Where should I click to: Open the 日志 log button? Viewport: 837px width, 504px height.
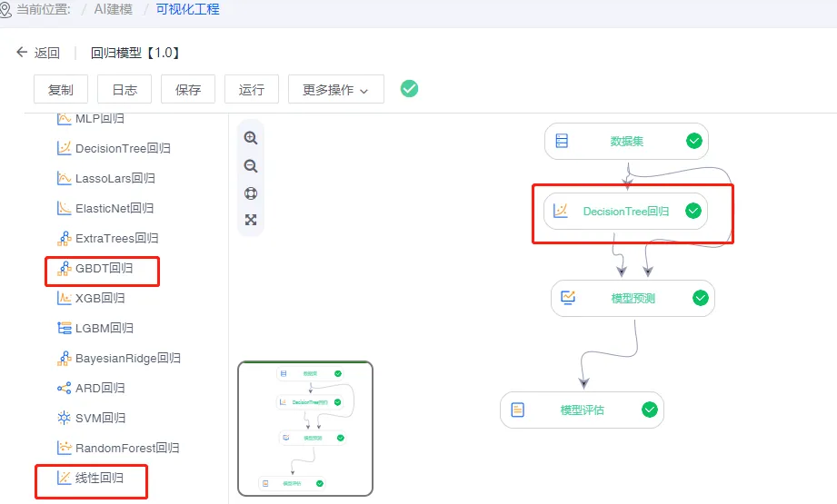pyautogui.click(x=125, y=90)
